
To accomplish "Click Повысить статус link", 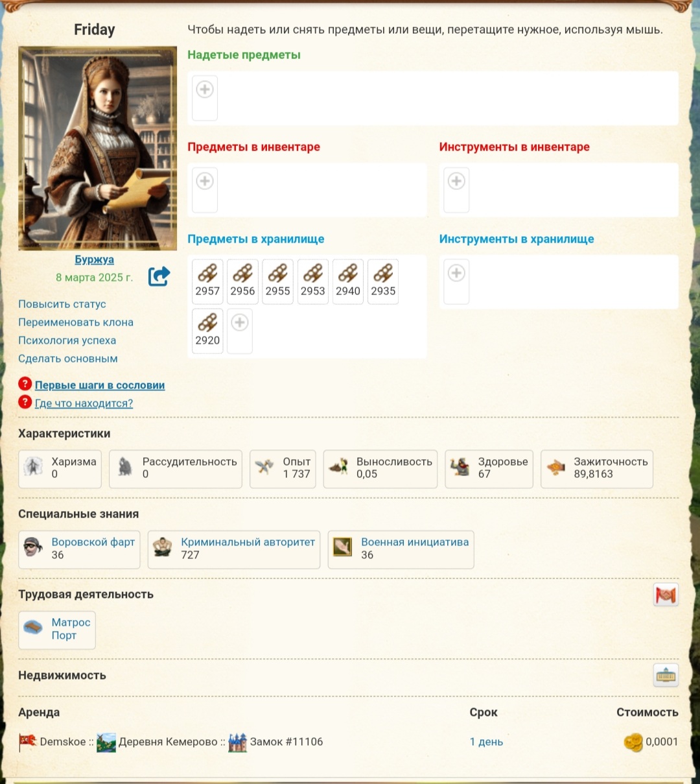I will tap(62, 304).
